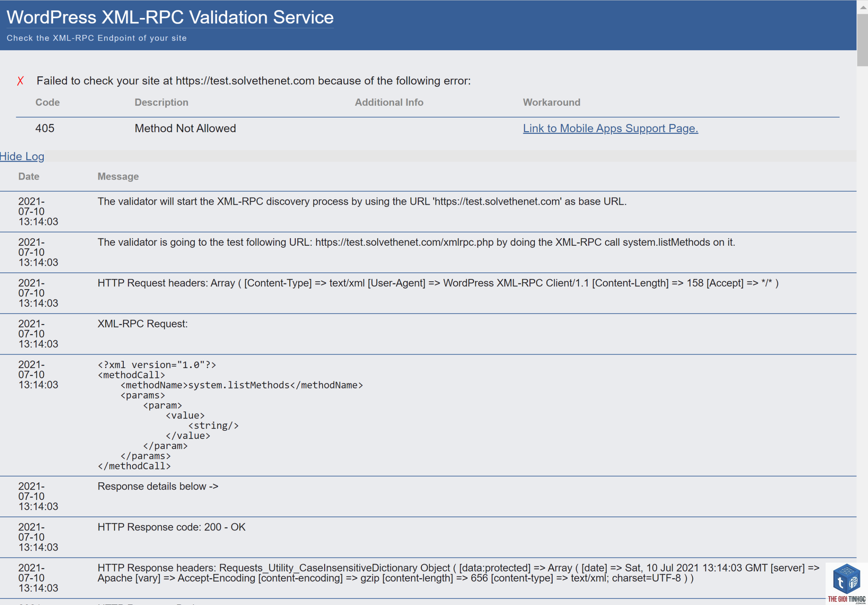Screen dimensions: 868x605
Task: Click the Additional Info column header
Action: (x=389, y=102)
